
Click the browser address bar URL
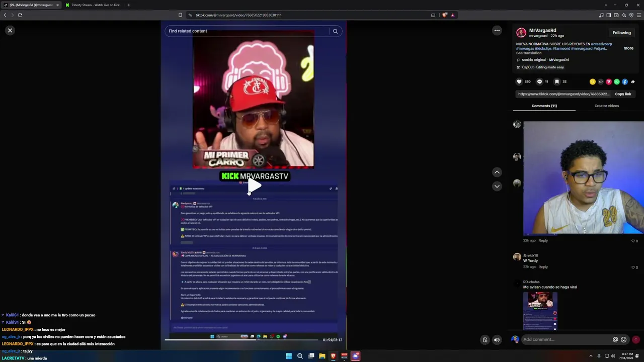point(238,15)
